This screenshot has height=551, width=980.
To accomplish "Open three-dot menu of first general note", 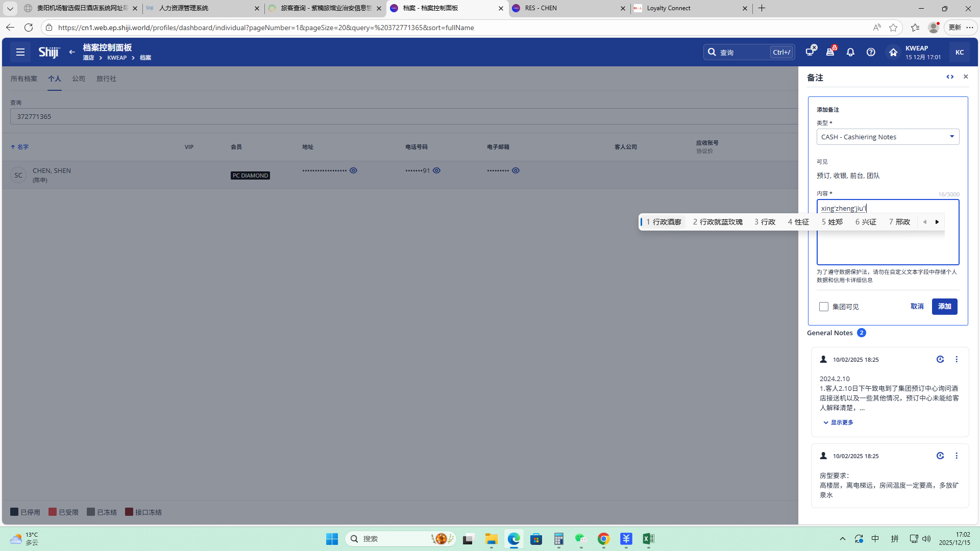I will click(957, 360).
